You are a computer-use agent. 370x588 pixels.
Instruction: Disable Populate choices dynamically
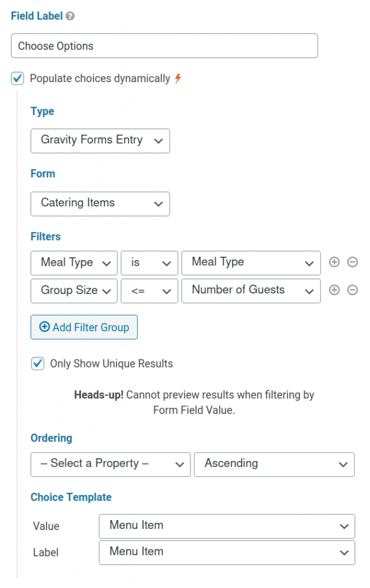(x=17, y=79)
